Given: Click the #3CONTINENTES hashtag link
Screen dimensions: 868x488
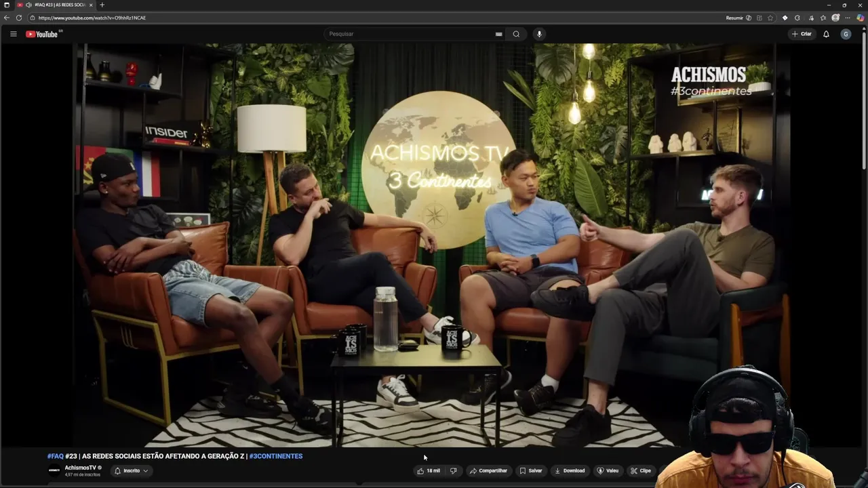Looking at the screenshot, I should click(x=276, y=456).
